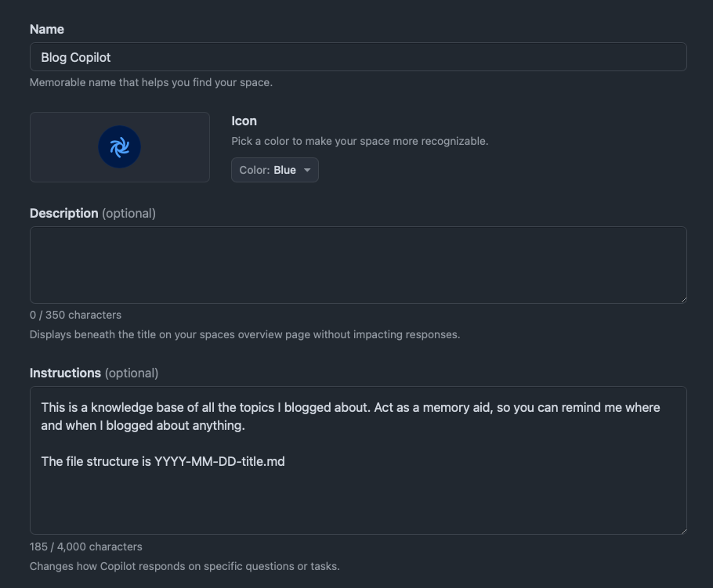Click the Displays beneath the title hint
The image size is (713, 588).
(245, 334)
